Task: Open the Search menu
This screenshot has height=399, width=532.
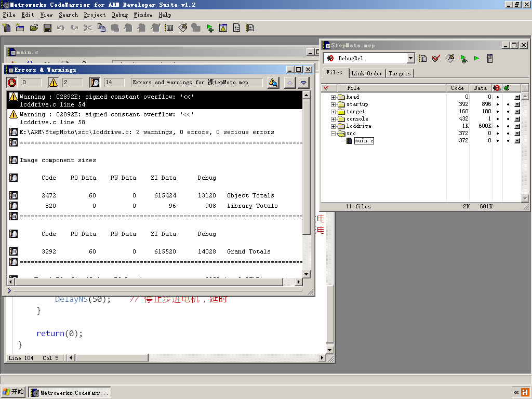Action: (x=68, y=15)
